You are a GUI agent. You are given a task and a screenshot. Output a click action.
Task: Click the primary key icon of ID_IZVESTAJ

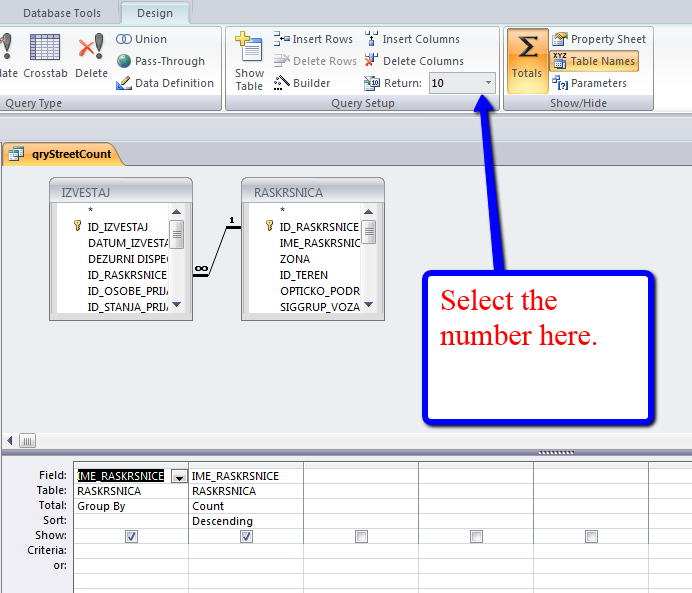click(x=77, y=226)
